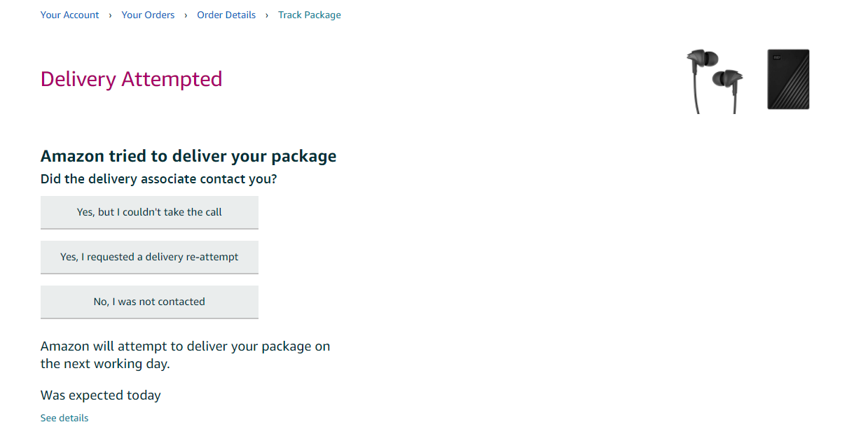Select the Track Package breadcrumb
The image size is (868, 429).
pos(310,15)
